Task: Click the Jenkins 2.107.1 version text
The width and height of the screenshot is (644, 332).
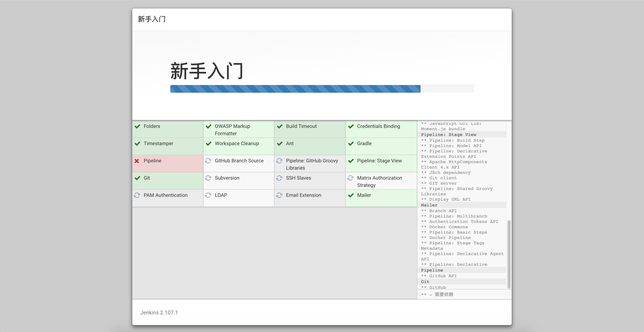Action: 159,312
